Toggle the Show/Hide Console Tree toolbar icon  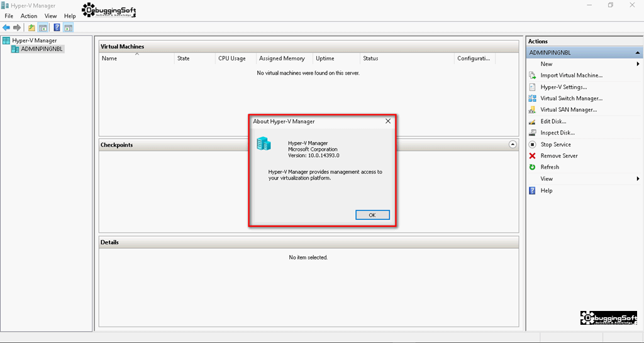pos(43,28)
